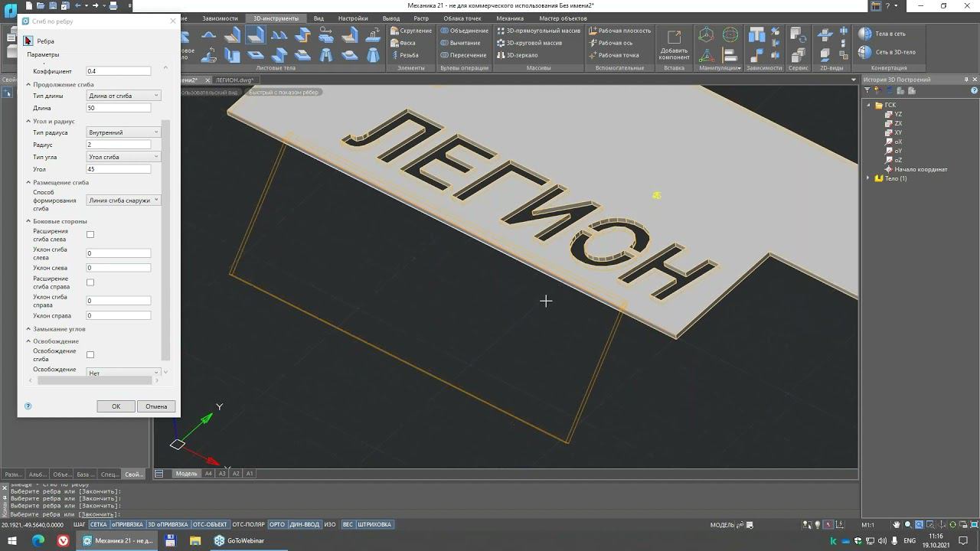Open the help icon in bend dialog
Screen dimensions: 980x551
(28, 406)
